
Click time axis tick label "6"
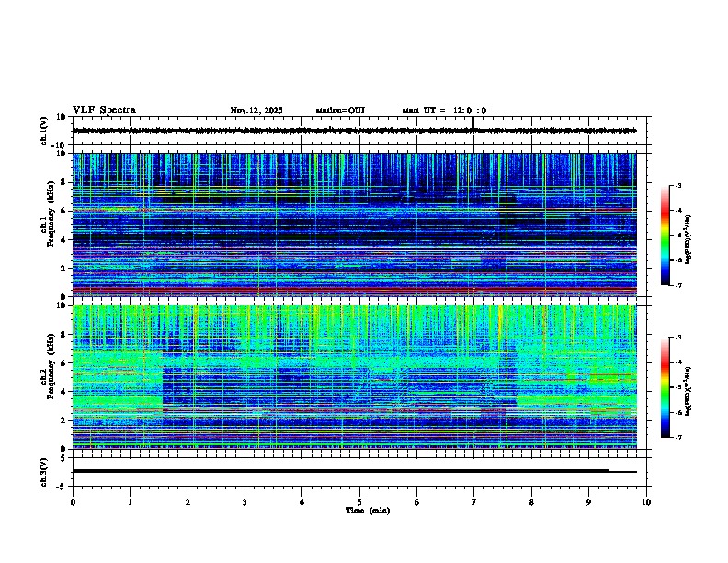(416, 502)
